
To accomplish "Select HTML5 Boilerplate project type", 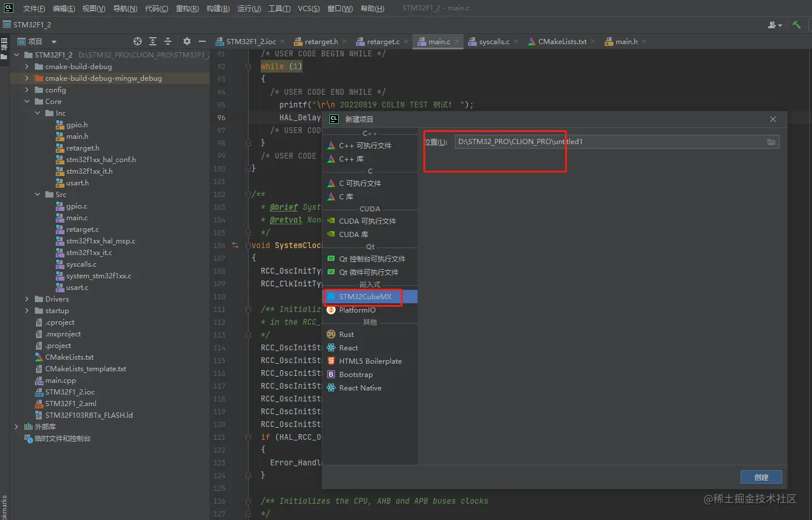I will 370,361.
